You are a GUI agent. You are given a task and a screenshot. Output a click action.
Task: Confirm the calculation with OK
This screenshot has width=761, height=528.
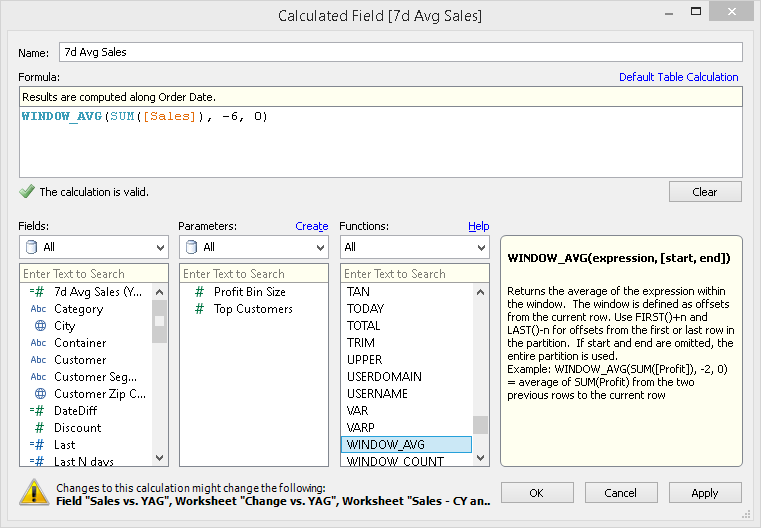(x=537, y=493)
